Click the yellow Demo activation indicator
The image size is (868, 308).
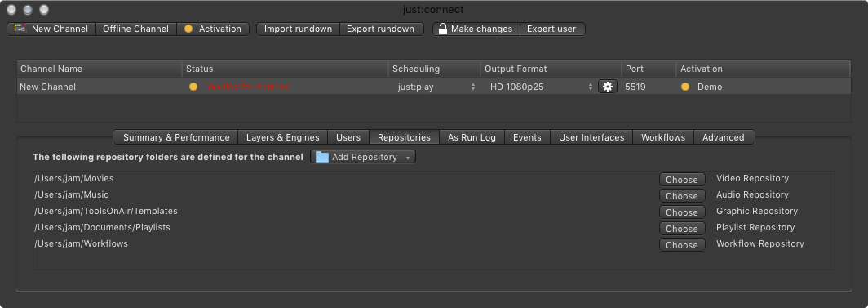click(685, 87)
